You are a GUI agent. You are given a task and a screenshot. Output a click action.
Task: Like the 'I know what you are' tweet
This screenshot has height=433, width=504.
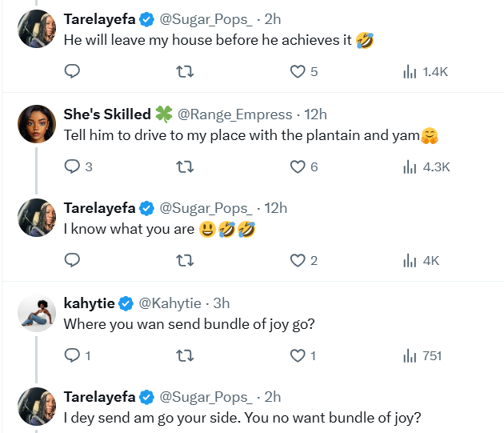click(x=298, y=260)
